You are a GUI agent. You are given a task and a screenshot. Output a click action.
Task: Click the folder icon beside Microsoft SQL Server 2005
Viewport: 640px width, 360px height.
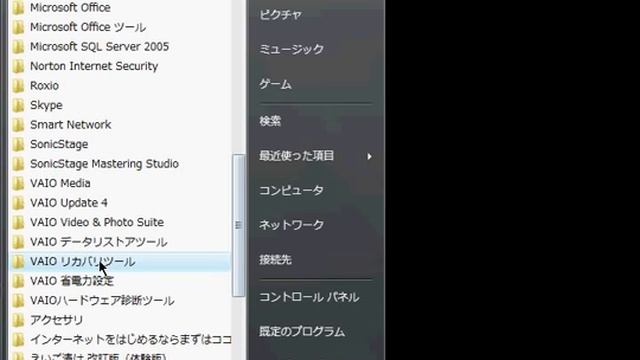point(18,47)
